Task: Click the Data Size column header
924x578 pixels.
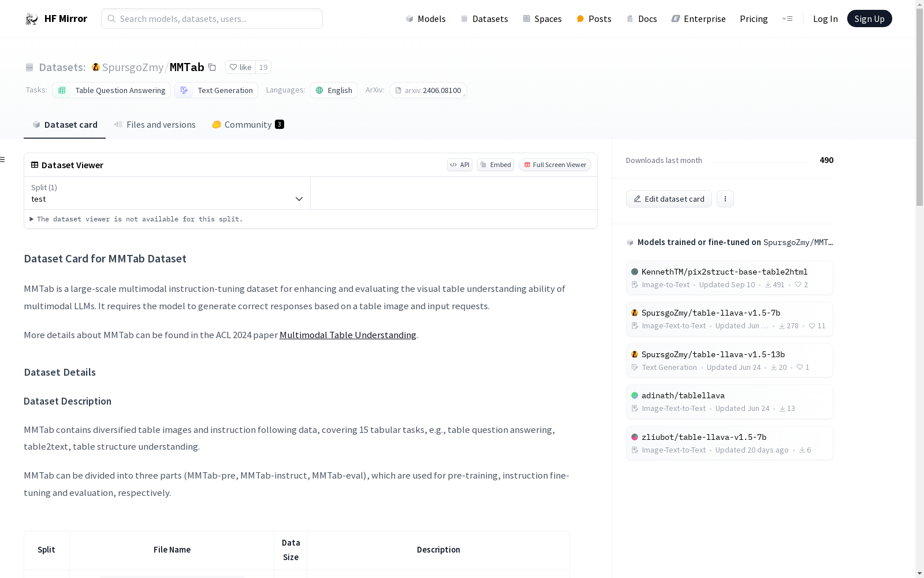Action: [291, 550]
